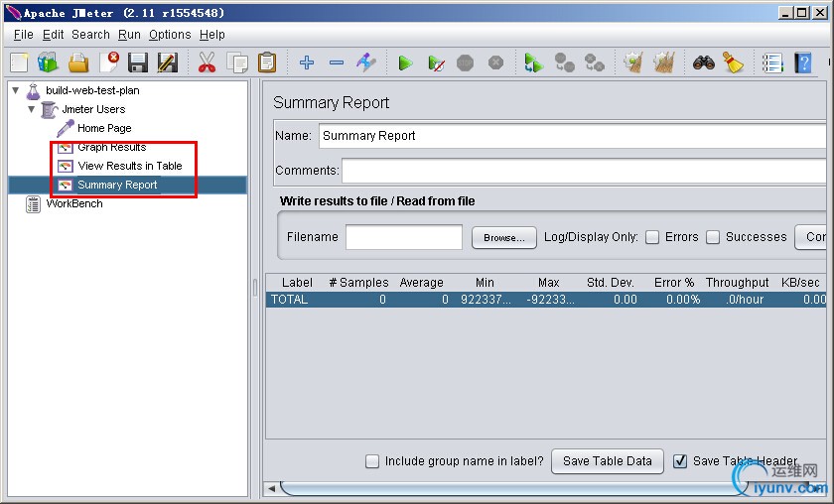Click in the Filename input field

[x=404, y=237]
